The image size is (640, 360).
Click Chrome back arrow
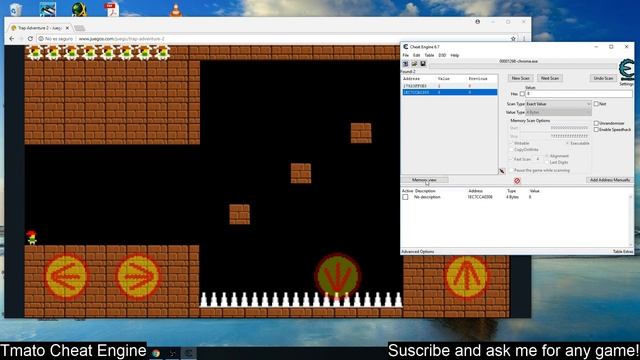(11, 38)
